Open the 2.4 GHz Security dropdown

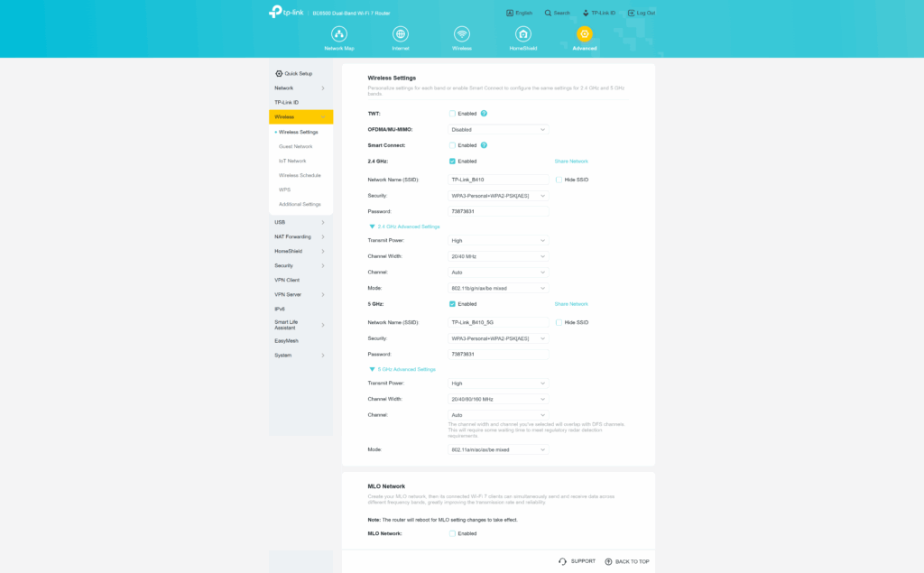pos(498,196)
